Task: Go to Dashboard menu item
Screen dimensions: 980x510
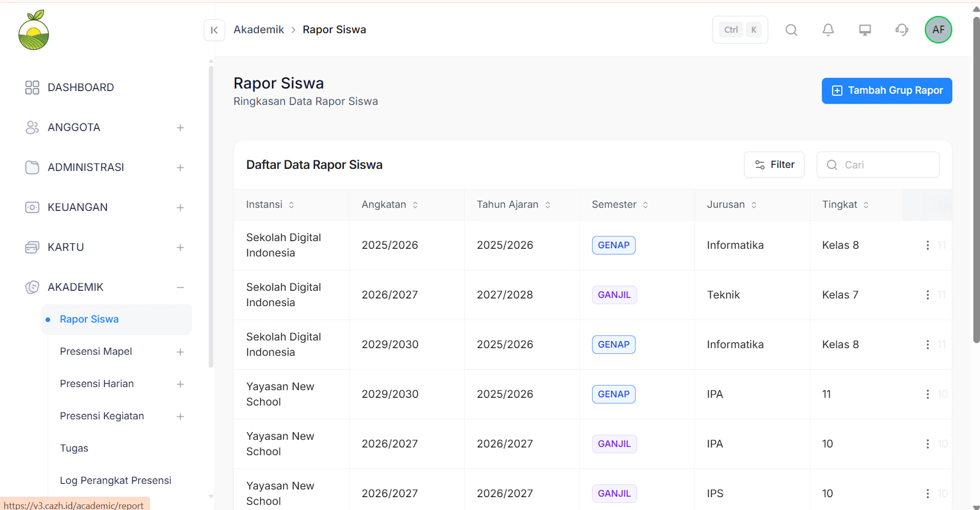Action: point(81,87)
